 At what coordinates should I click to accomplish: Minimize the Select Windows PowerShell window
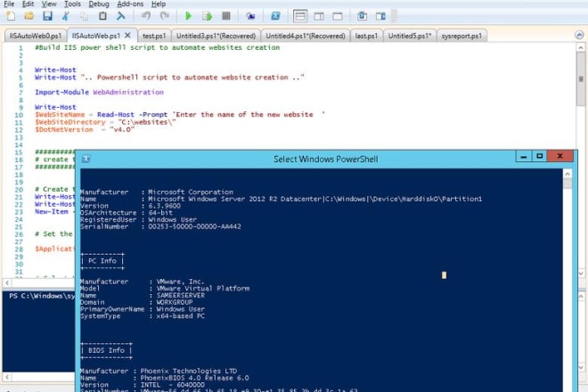[x=524, y=156]
